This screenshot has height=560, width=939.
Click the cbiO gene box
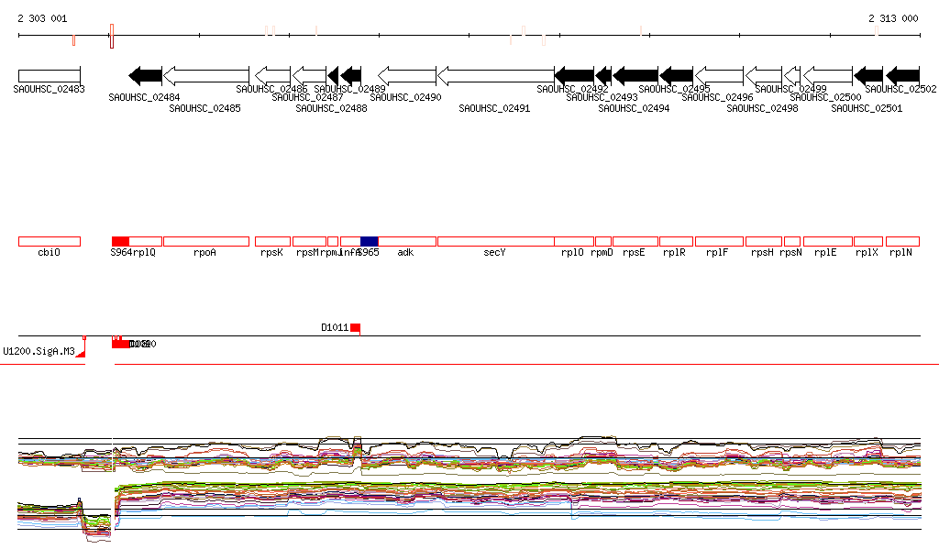[50, 241]
